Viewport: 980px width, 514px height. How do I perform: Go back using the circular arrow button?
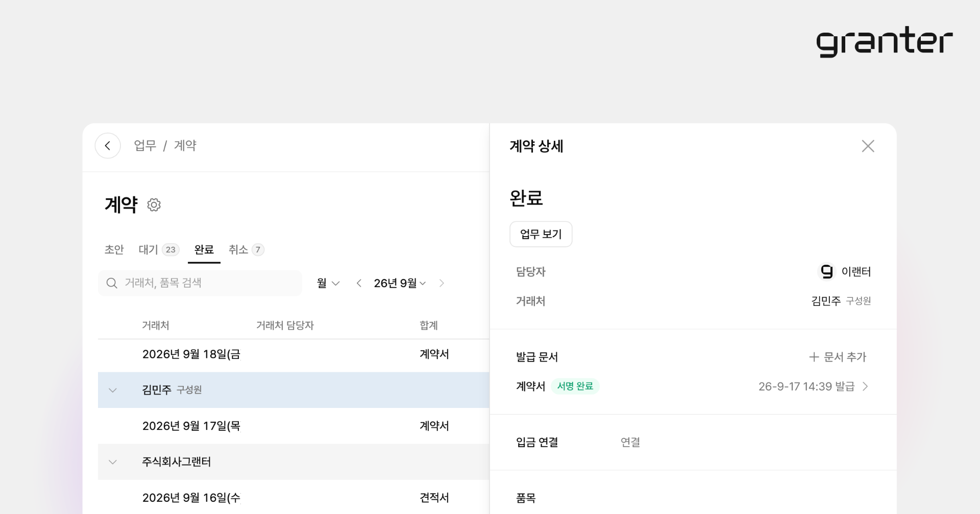108,146
